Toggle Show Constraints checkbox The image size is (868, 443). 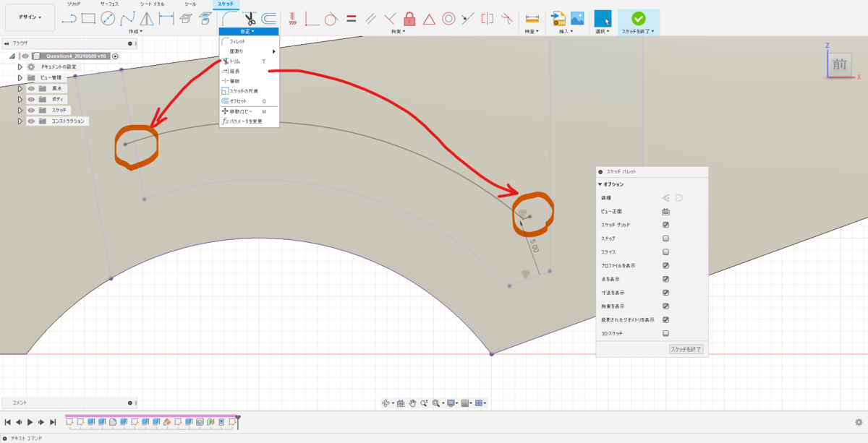[665, 306]
